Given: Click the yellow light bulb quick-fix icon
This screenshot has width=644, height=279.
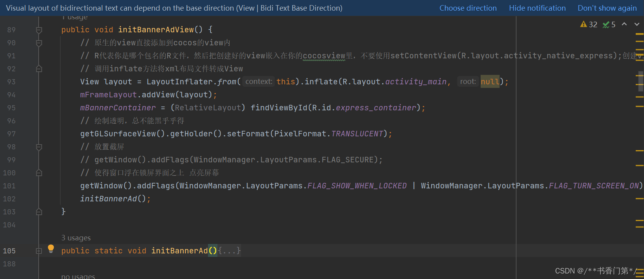Looking at the screenshot, I should 51,249.
